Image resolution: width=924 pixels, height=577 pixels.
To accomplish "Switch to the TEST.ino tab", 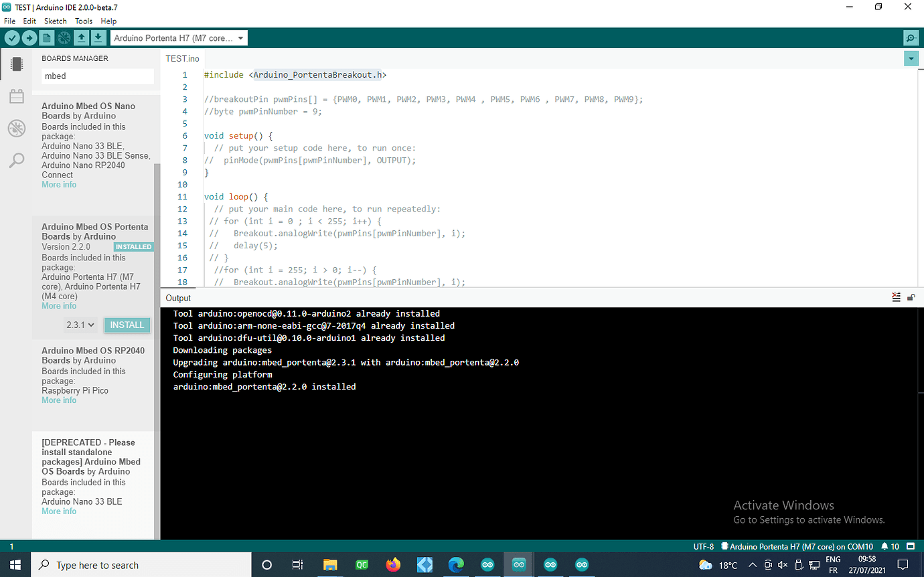I will 182,58.
